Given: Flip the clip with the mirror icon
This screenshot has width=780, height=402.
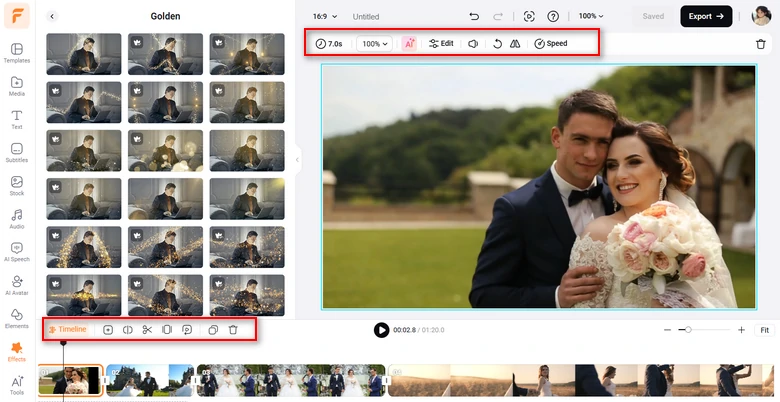Looking at the screenshot, I should tap(515, 44).
